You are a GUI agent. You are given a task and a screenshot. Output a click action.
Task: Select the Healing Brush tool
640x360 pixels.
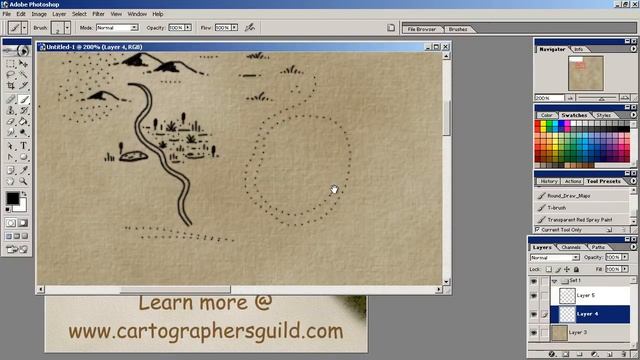(11, 99)
